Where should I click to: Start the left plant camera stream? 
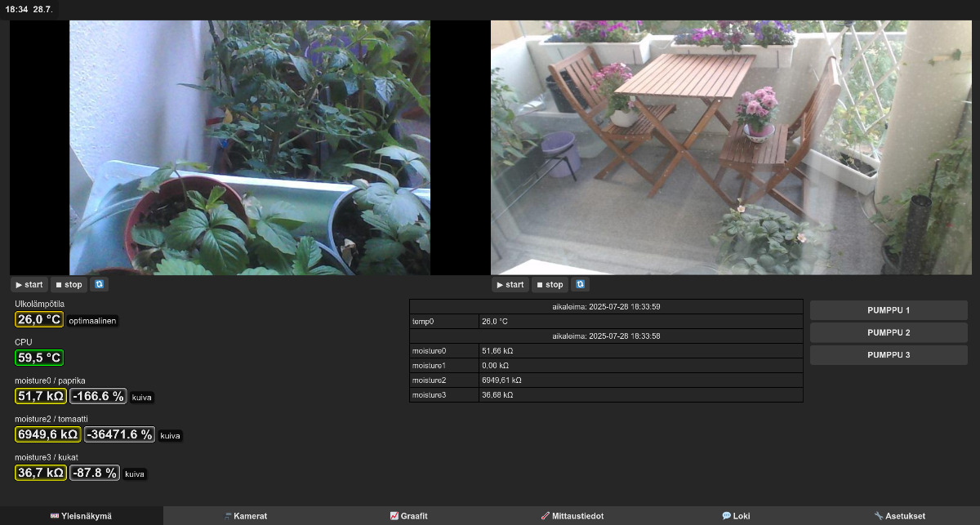tap(29, 285)
